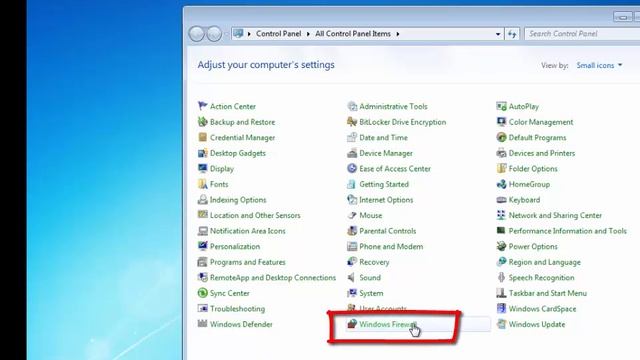Click the Desktop Gadgets icon
This screenshot has height=360, width=640.
point(202,153)
